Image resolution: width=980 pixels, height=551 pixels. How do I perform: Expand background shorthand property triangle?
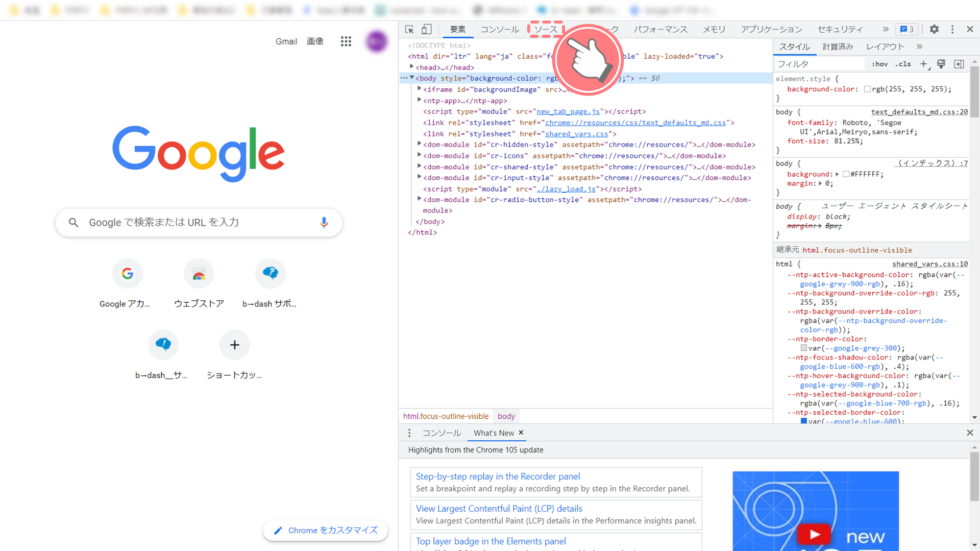click(837, 174)
